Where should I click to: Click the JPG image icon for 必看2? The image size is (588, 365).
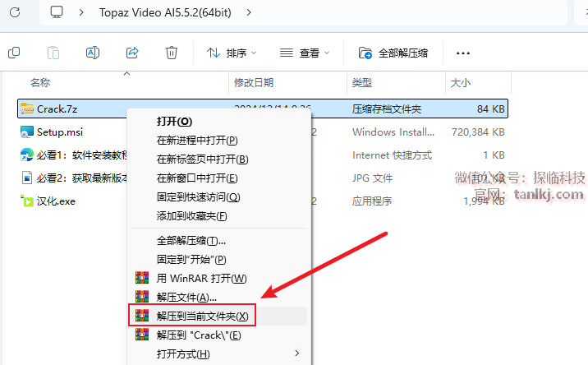coord(27,178)
